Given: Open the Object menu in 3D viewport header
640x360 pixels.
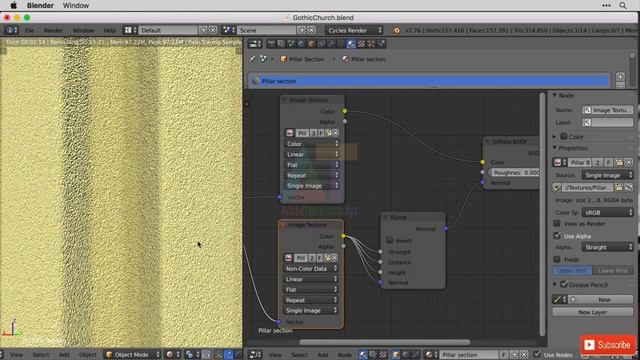Looking at the screenshot, I should (x=88, y=355).
